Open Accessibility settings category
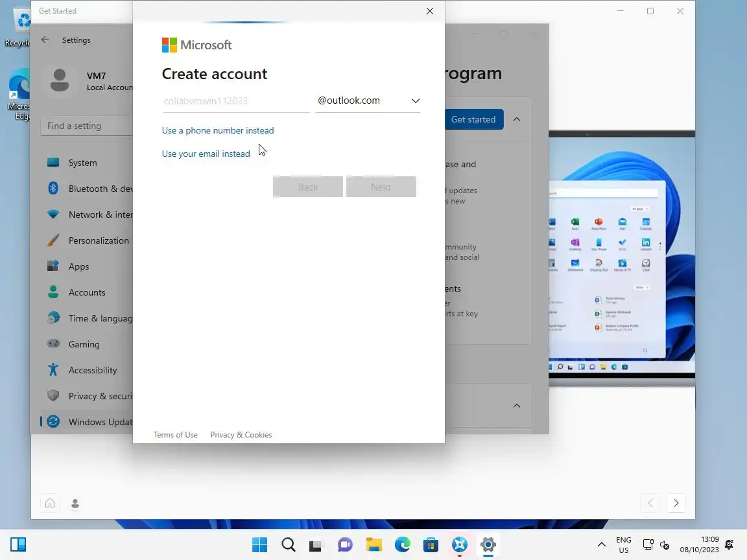 point(87,371)
